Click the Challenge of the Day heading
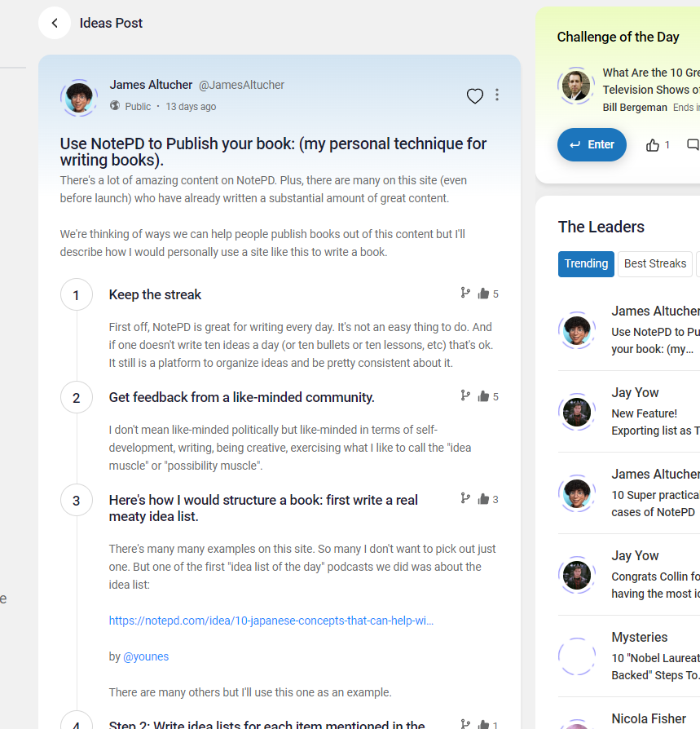 618,37
